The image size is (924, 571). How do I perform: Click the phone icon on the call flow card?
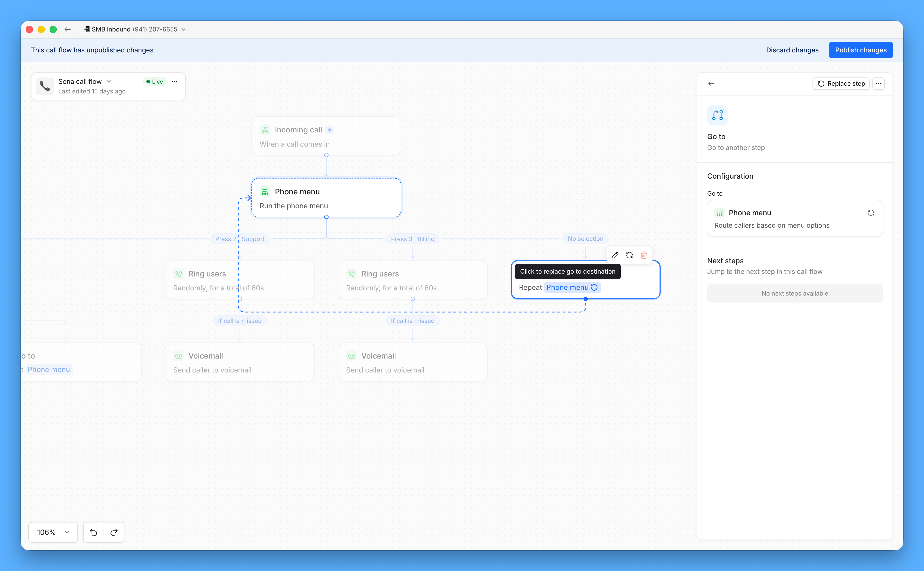tap(45, 86)
